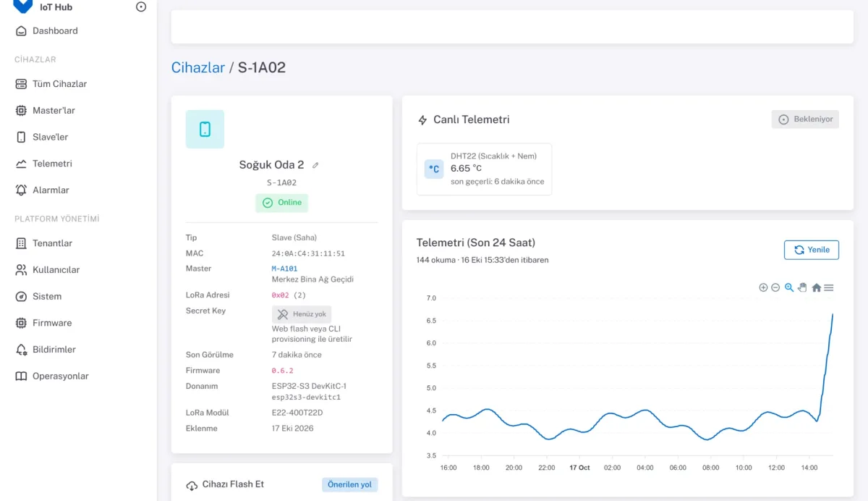
Task: Activate the chart panning hand tool
Action: click(802, 287)
